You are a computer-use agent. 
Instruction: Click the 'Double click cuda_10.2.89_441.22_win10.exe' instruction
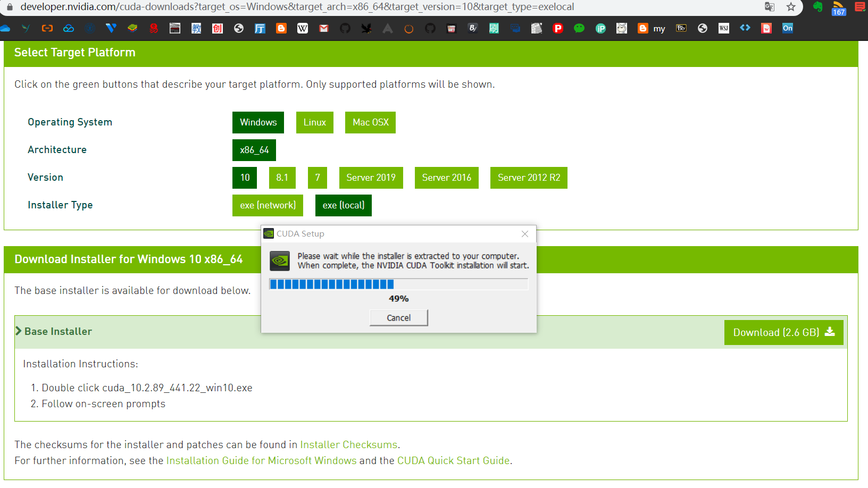point(147,388)
